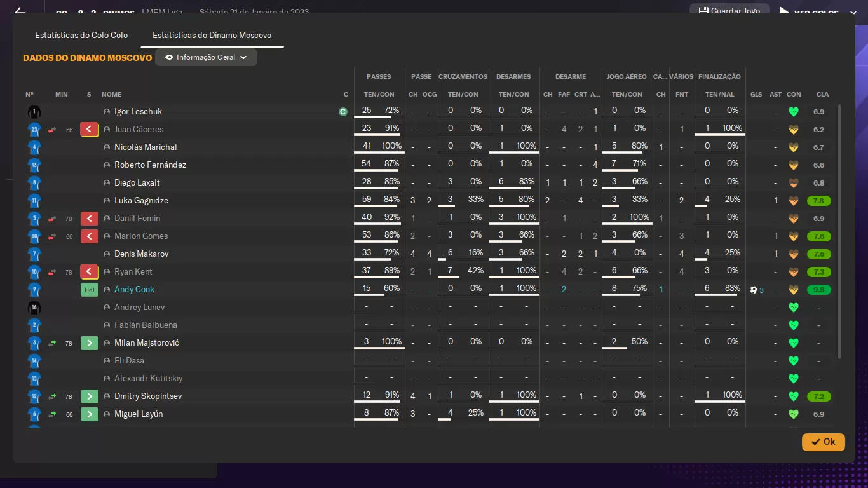Open Ryan Kent's player name link
Screen dimensions: 868x488
coord(133,272)
